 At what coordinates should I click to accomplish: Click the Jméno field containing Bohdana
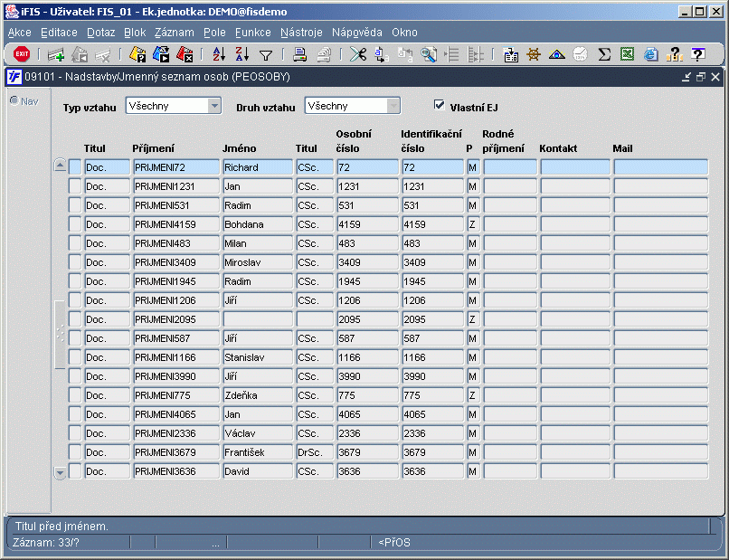point(258,224)
